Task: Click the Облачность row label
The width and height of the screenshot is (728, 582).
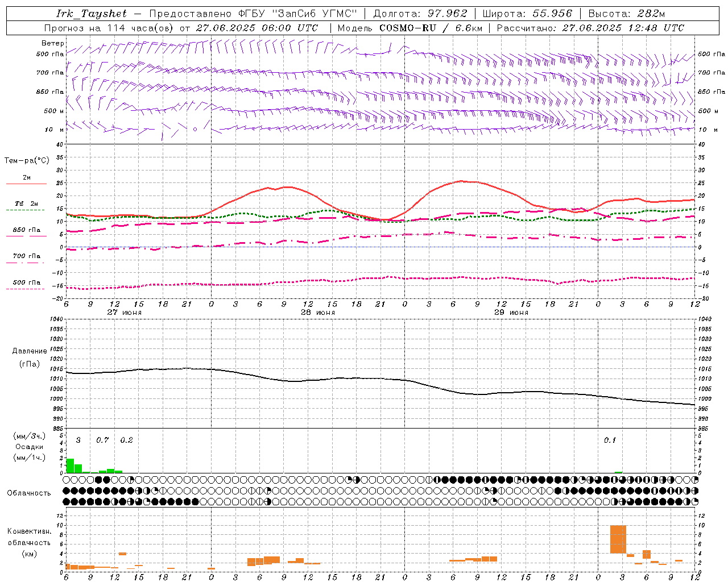Action: pyautogui.click(x=29, y=493)
